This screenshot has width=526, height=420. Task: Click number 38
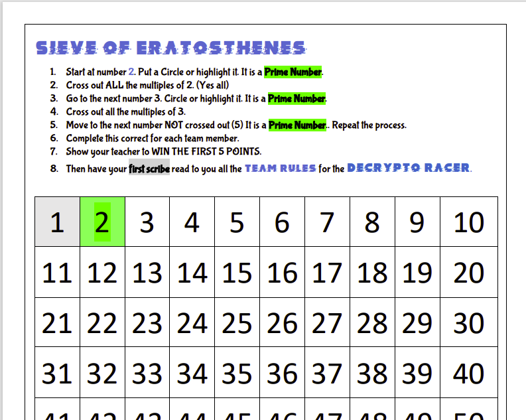click(372, 372)
